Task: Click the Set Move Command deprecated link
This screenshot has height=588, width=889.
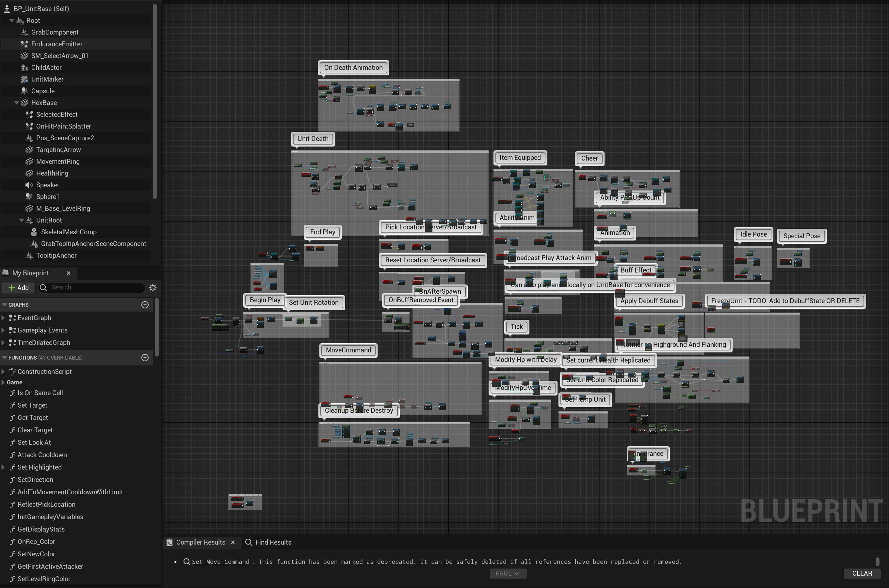Action: click(x=220, y=561)
